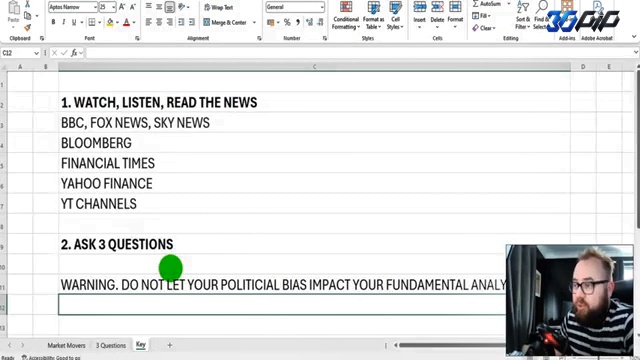Toggle the active Bottom Align button
640x360 pixels.
point(170,7)
